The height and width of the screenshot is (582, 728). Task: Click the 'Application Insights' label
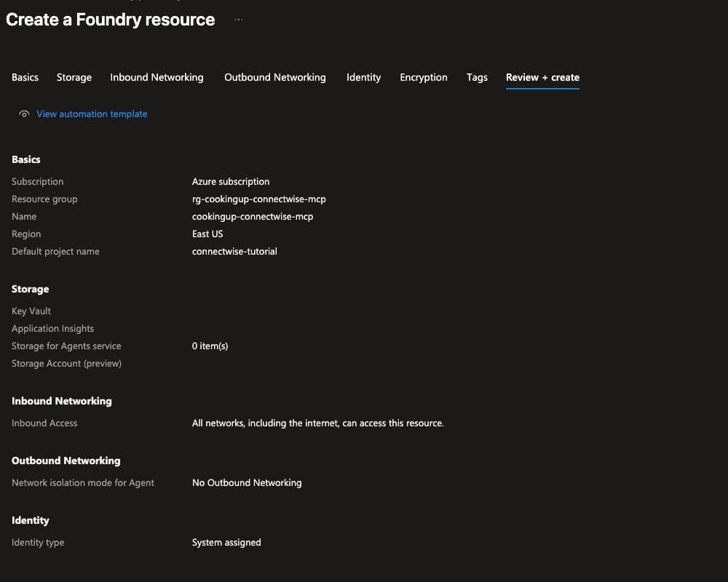[52, 329]
